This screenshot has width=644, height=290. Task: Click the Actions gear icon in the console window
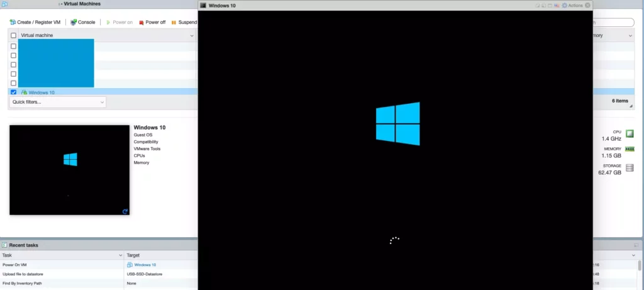[x=565, y=5]
